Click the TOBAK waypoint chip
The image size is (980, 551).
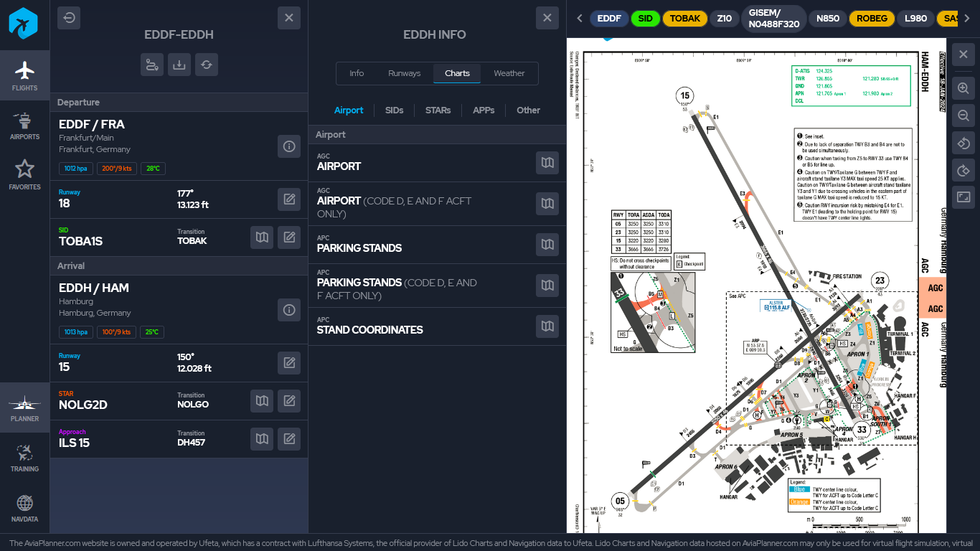tap(684, 19)
